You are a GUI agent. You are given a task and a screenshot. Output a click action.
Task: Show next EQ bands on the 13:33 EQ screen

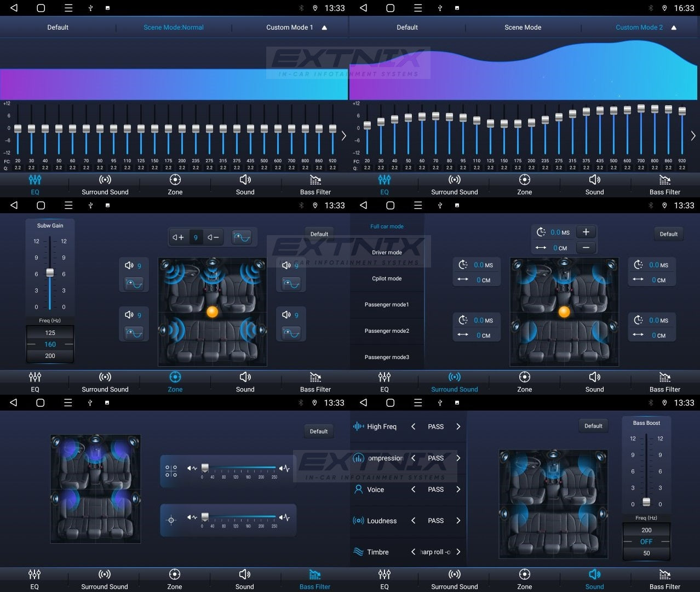(x=343, y=135)
